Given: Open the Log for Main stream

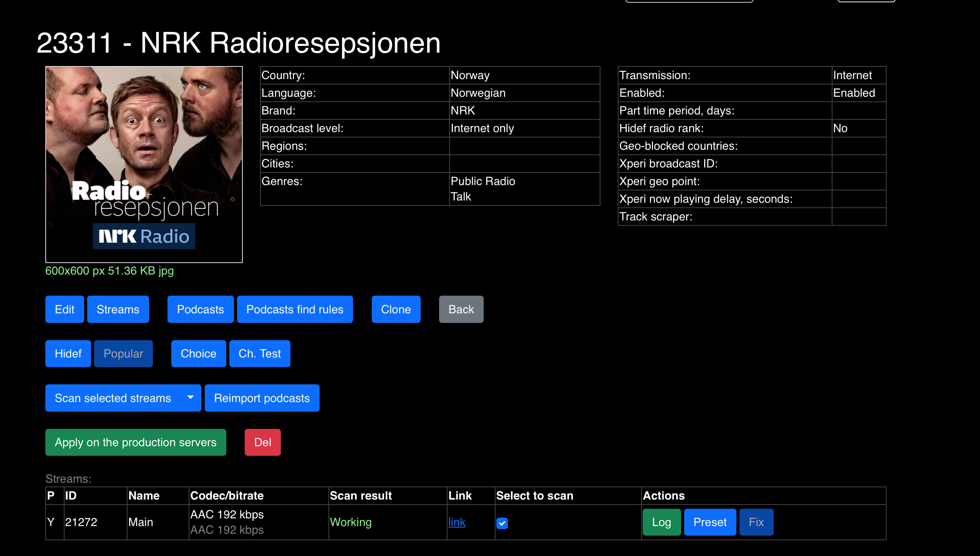Looking at the screenshot, I should tap(661, 522).
